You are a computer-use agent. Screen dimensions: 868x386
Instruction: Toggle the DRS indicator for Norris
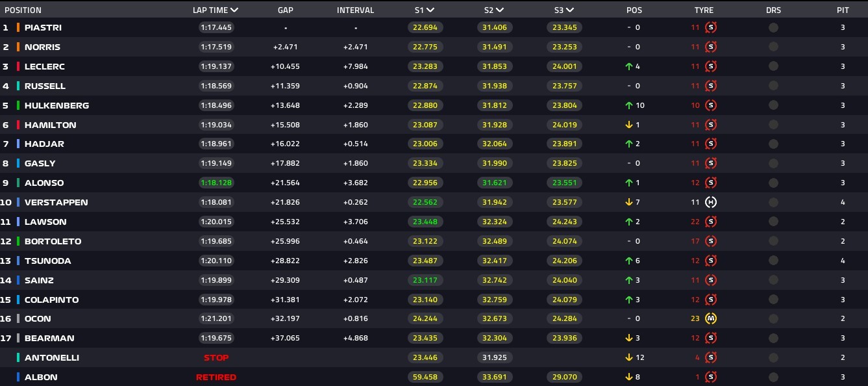(773, 47)
